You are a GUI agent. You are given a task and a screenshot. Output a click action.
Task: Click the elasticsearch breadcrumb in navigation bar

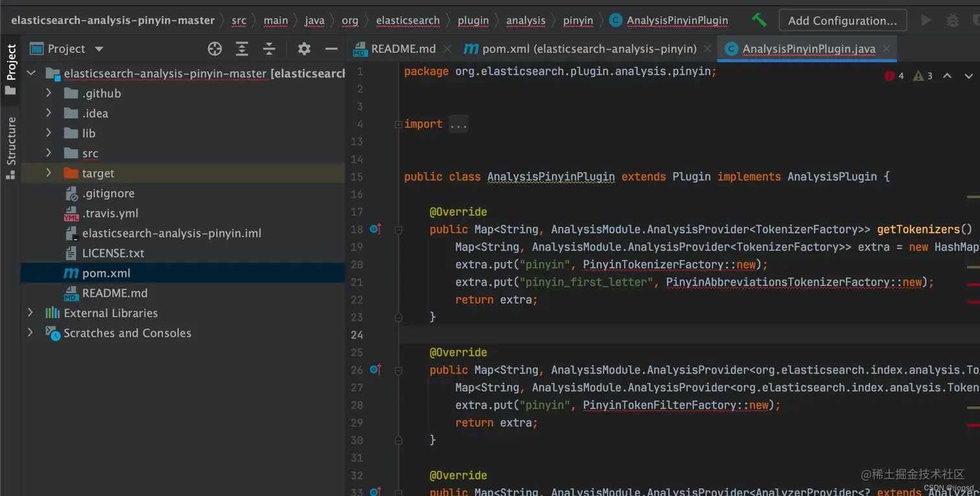[x=408, y=20]
